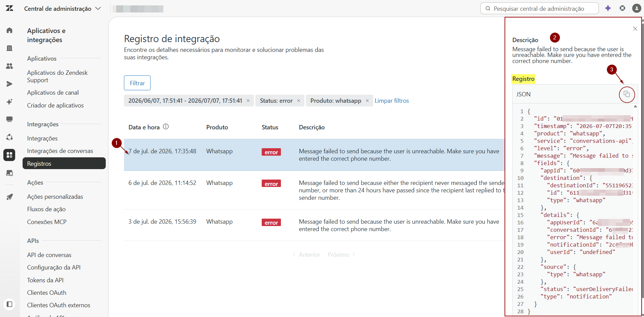Screen dimensions: 644x317
Task: Open Clientes OAuth
Action: [x=46, y=293]
